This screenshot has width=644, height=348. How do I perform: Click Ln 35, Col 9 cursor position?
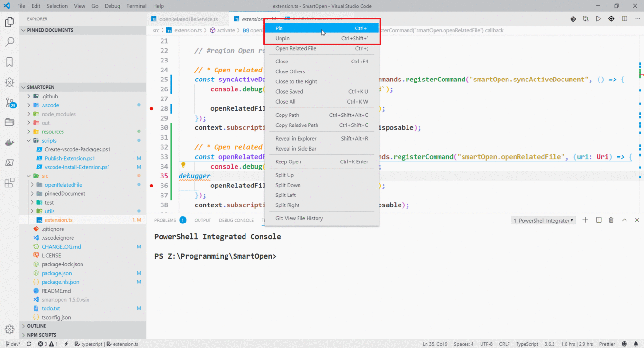[x=435, y=344]
